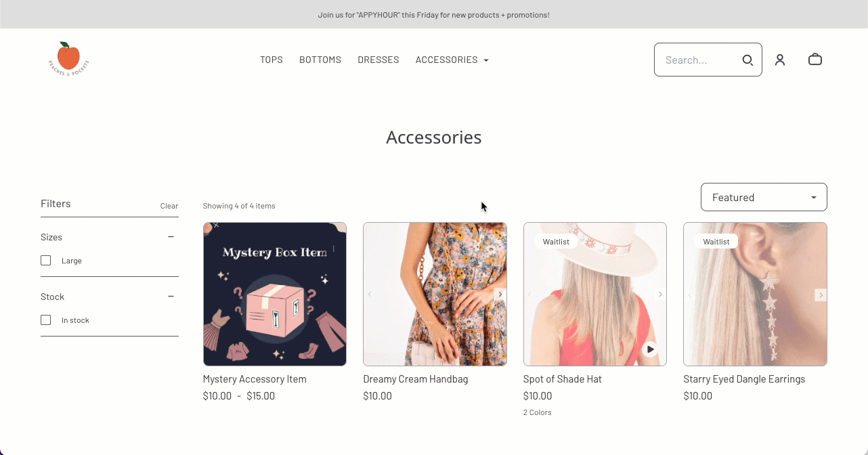This screenshot has height=455, width=868.
Task: Check the Large size filter
Action: coord(46,261)
